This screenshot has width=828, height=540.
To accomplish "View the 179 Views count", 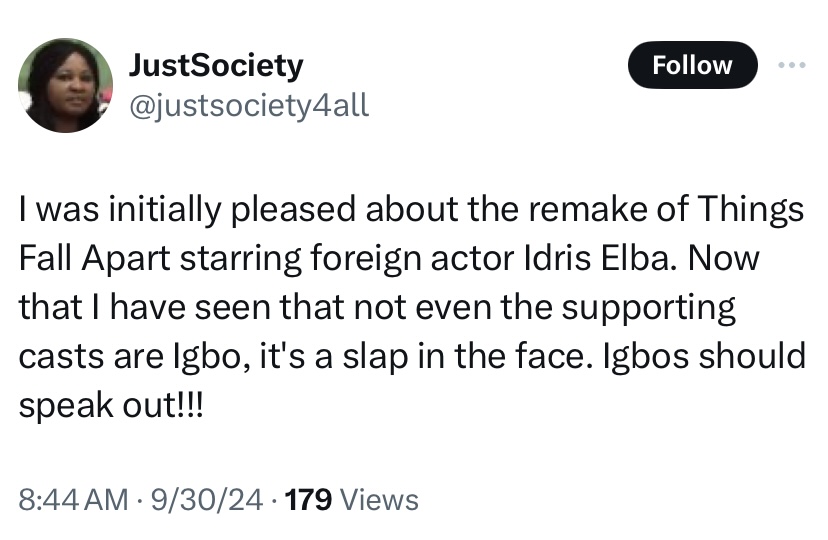I will 351,499.
